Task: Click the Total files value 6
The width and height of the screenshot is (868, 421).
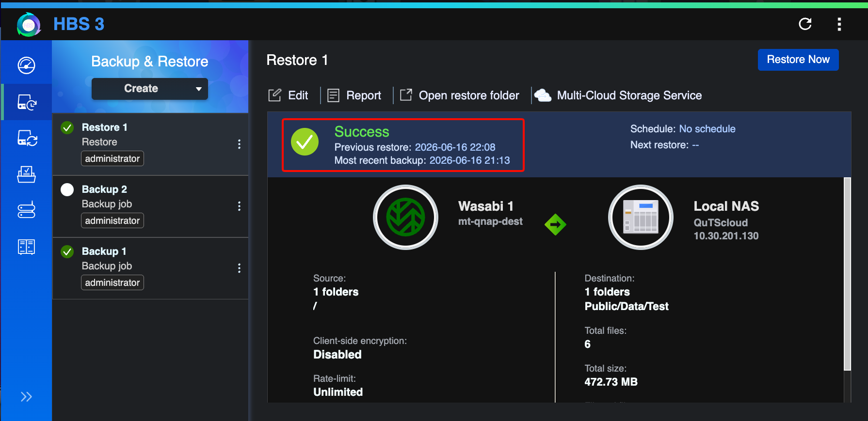Action: (587, 344)
